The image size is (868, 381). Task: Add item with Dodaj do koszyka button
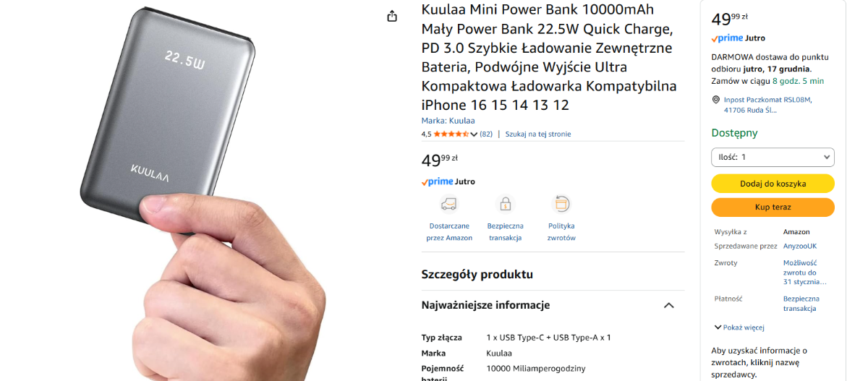coord(773,184)
